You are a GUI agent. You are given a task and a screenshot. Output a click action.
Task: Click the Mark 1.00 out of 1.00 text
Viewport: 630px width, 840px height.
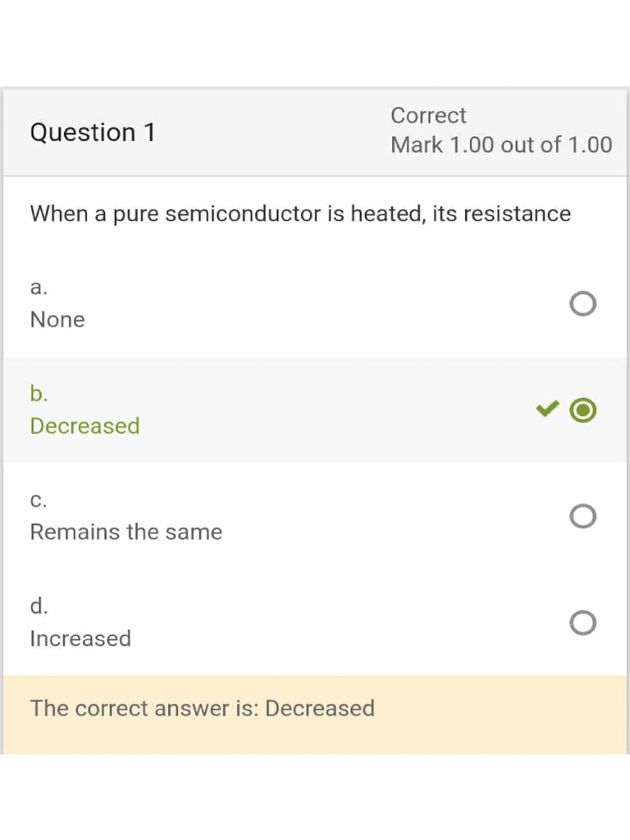tap(501, 145)
